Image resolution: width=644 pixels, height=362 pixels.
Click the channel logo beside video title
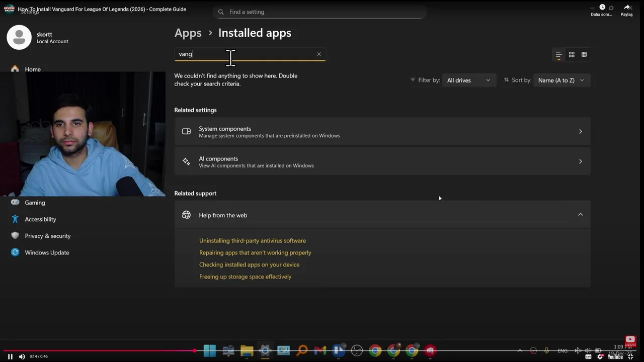pos(9,9)
